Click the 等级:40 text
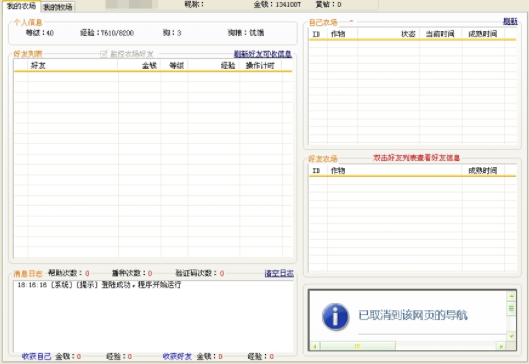The height and width of the screenshot is (364, 529). point(40,33)
